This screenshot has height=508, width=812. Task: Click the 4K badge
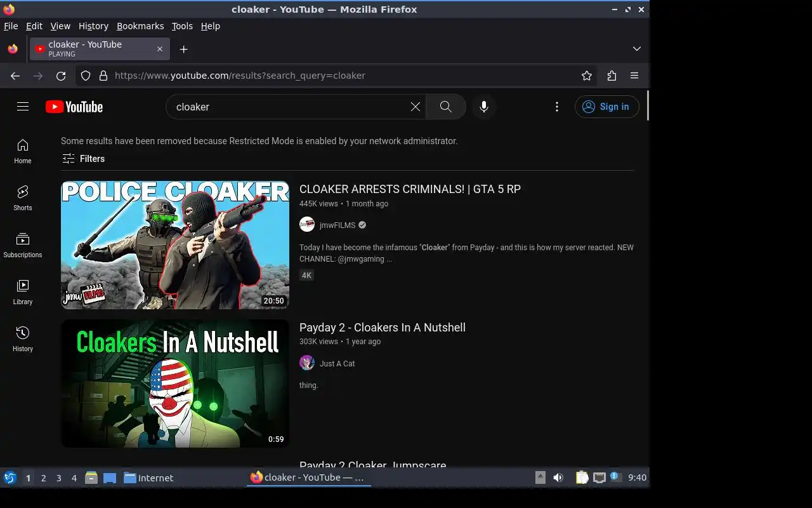click(307, 275)
